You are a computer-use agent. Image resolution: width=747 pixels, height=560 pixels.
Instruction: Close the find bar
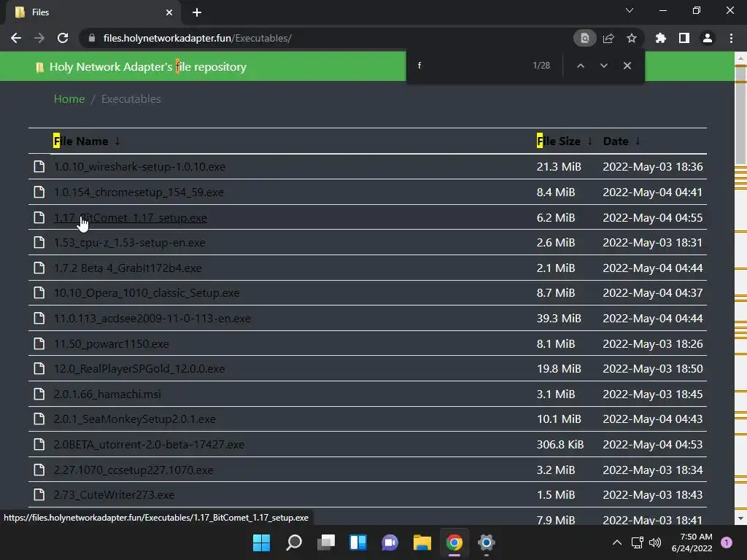[627, 66]
